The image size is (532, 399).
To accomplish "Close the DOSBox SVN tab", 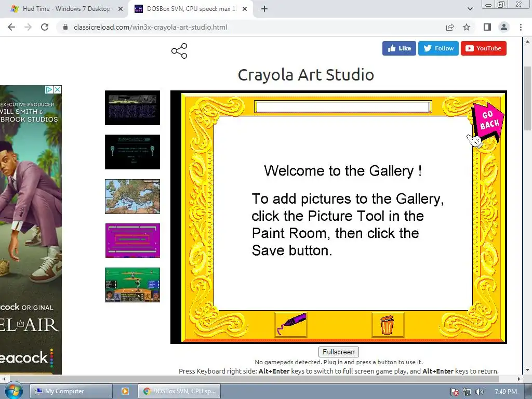I will click(x=245, y=9).
